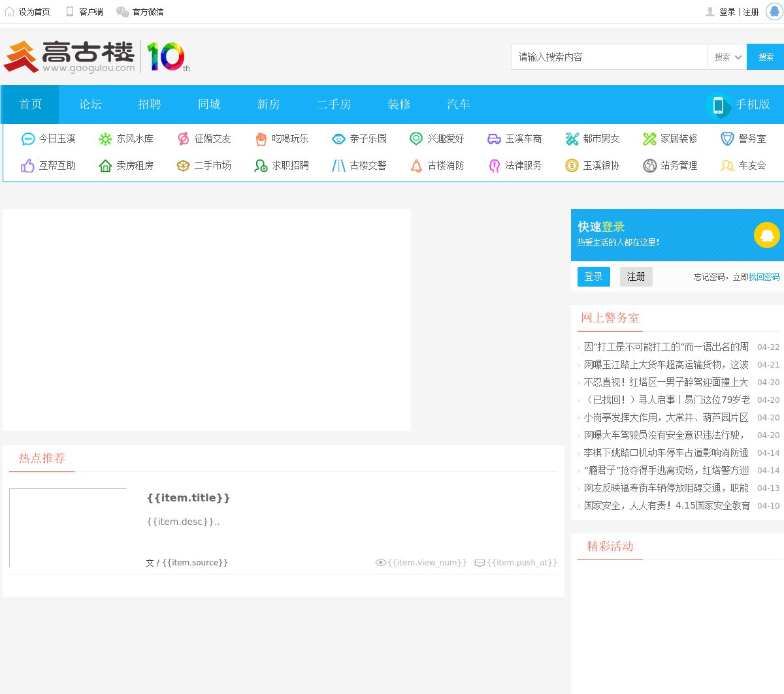Click the 设为首页 link in top bar
The height and width of the screenshot is (694, 784).
(34, 12)
